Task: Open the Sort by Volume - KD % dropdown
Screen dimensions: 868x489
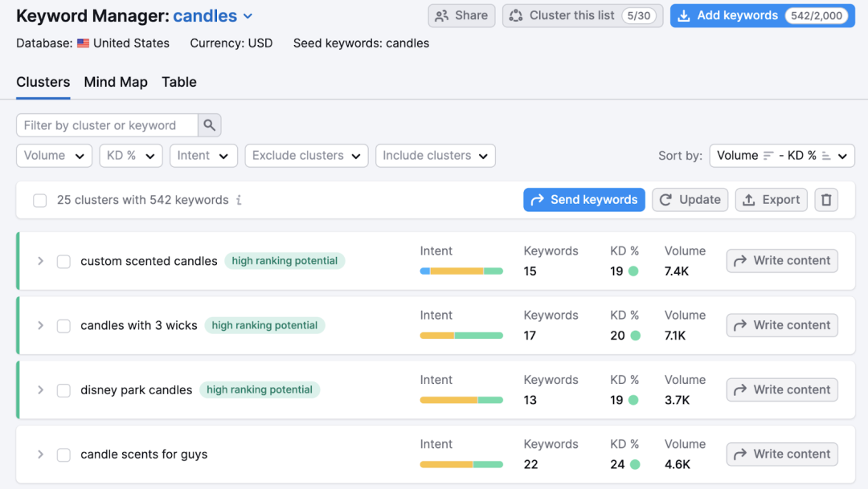Action: tap(782, 156)
